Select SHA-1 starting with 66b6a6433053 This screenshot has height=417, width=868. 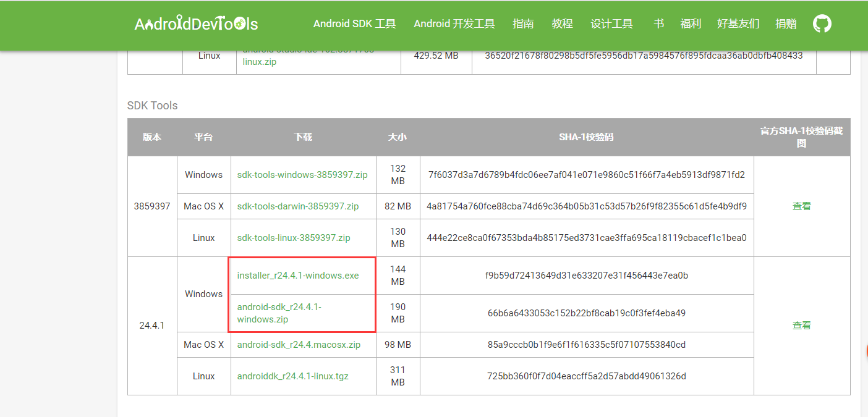[587, 313]
